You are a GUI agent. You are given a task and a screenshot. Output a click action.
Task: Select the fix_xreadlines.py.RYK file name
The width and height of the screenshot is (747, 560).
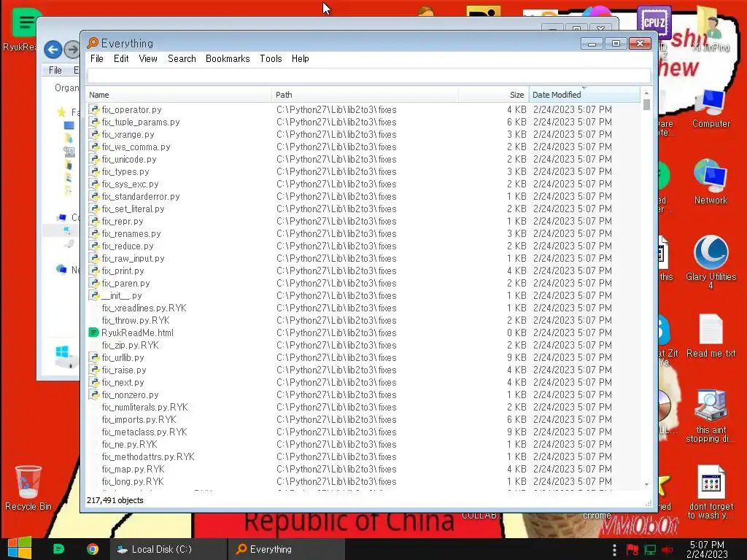144,308
